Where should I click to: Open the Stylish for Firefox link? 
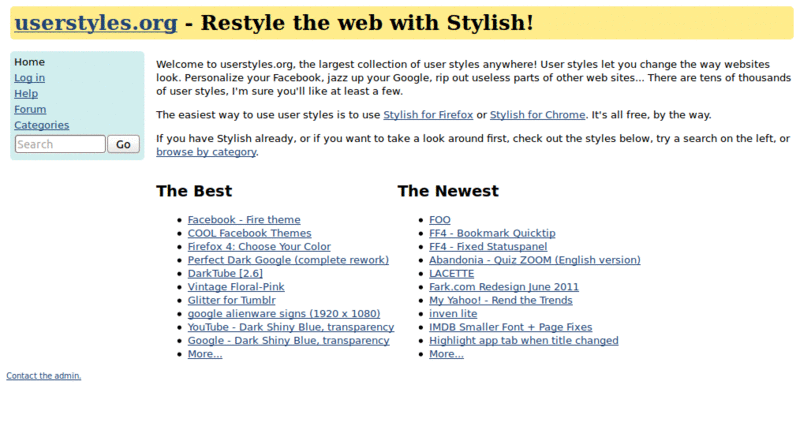[428, 115]
